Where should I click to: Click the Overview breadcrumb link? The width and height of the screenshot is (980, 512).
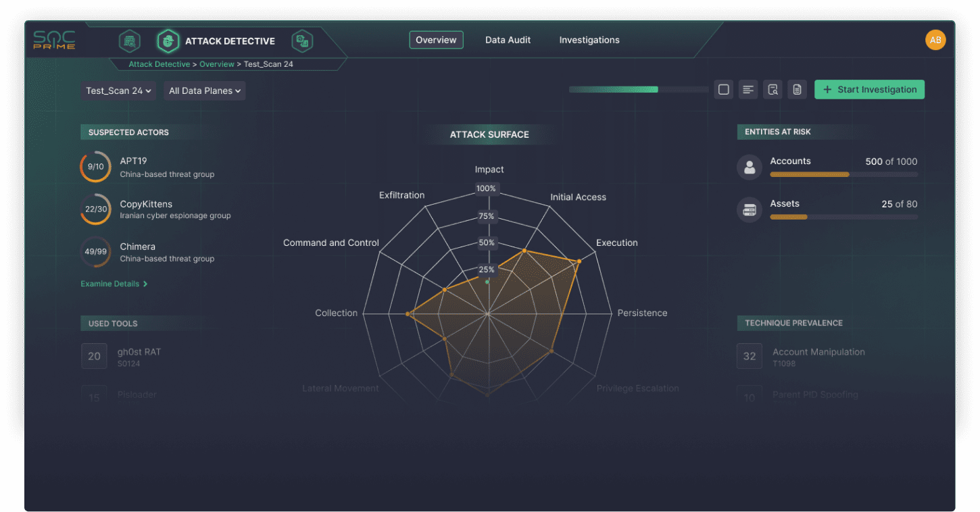pyautogui.click(x=216, y=64)
